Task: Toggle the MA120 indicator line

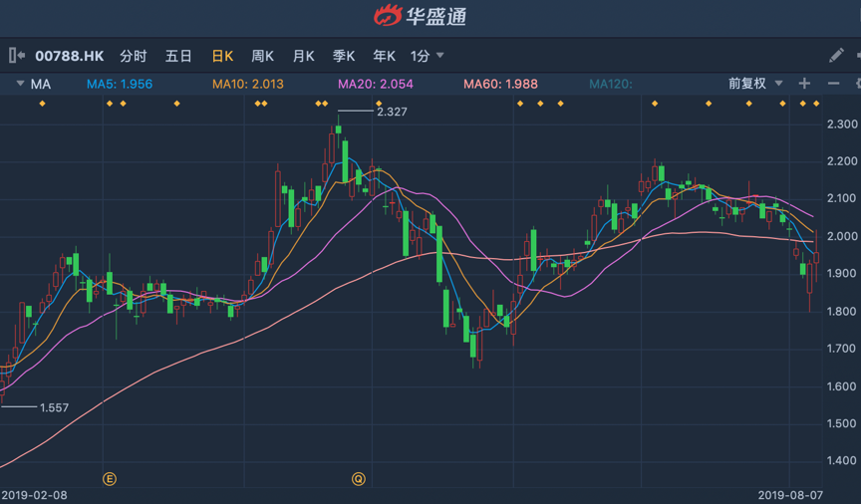Action: tap(610, 84)
